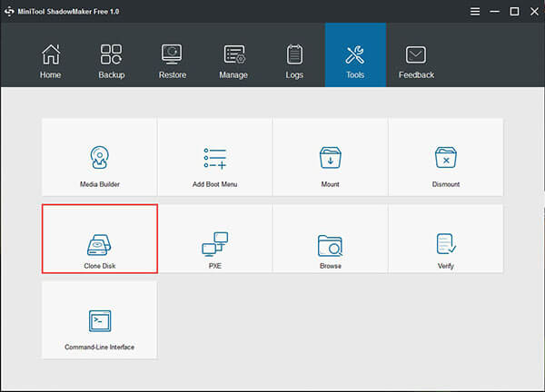Open the Add Boot Menu tool
Image resolution: width=545 pixels, height=392 pixels.
tap(214, 157)
